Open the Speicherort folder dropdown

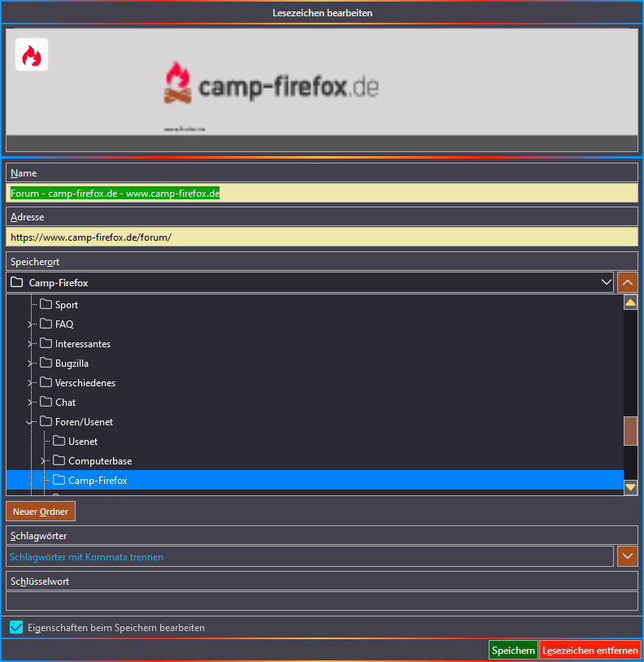point(310,282)
